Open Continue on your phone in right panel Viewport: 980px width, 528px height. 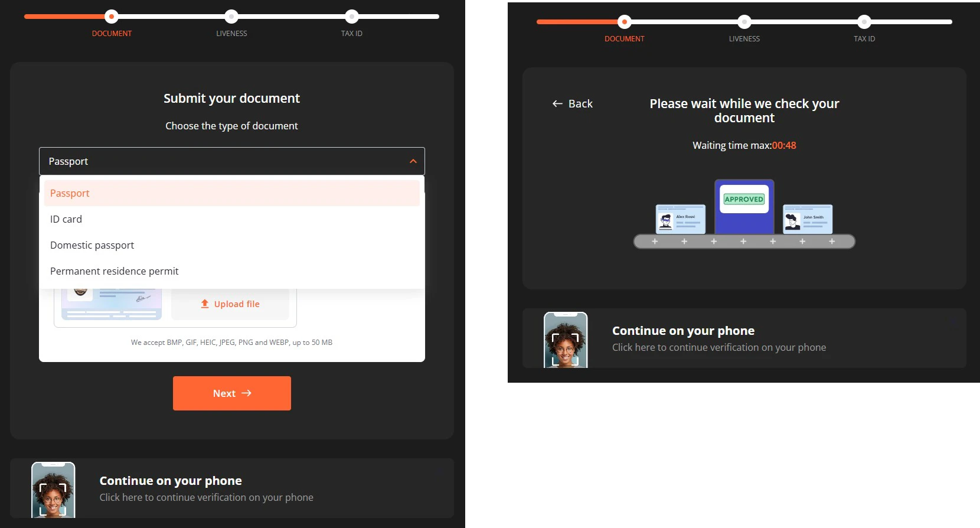pyautogui.click(x=718, y=338)
